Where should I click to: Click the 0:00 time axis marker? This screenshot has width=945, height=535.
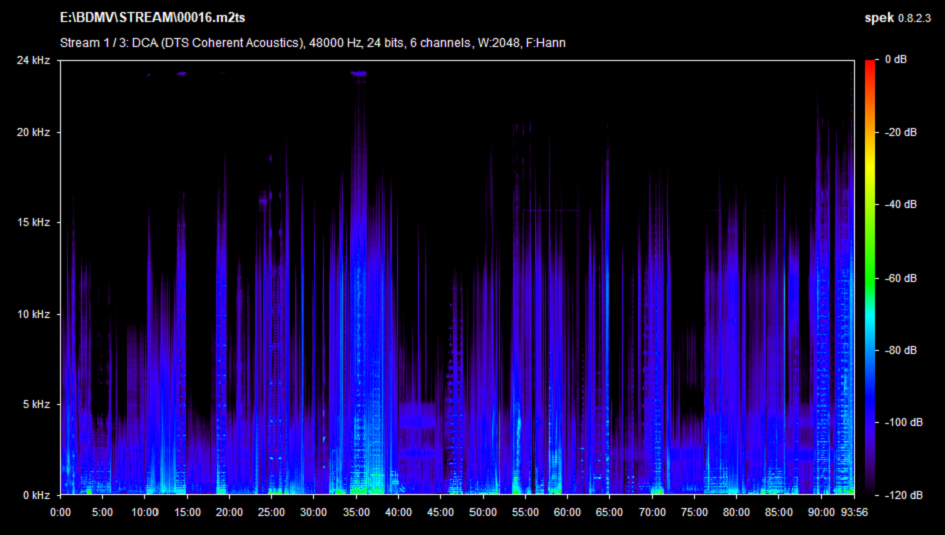(x=60, y=512)
